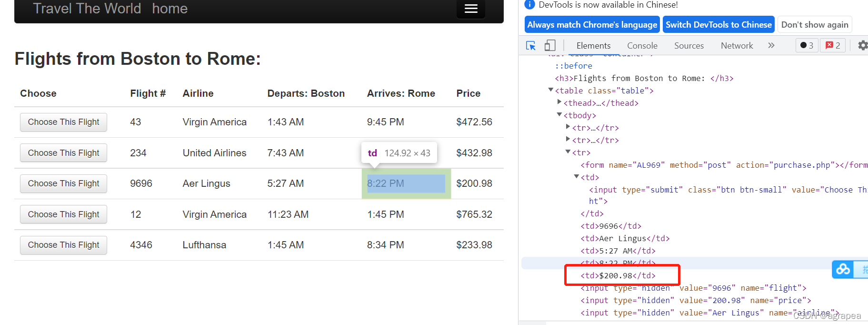Click the blue cloud floating icon
This screenshot has width=868, height=325.
[843, 269]
